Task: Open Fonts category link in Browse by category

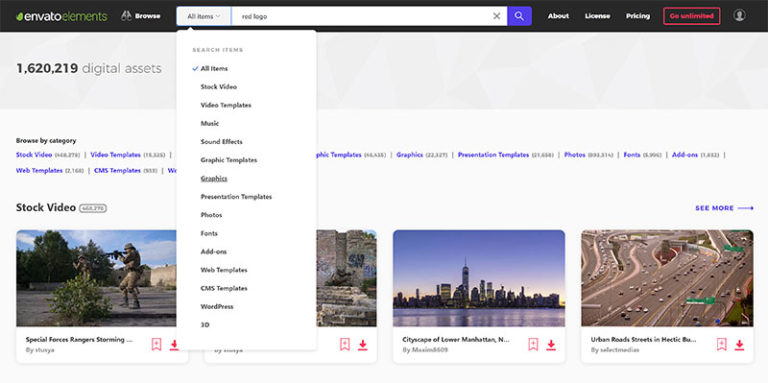Action: [x=632, y=155]
